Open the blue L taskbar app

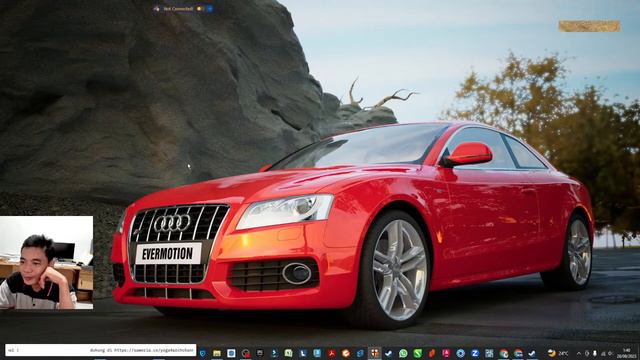(303, 353)
